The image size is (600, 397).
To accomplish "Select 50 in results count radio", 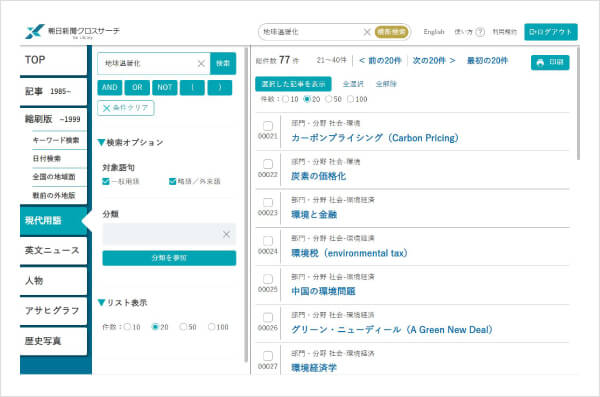I will click(x=328, y=99).
